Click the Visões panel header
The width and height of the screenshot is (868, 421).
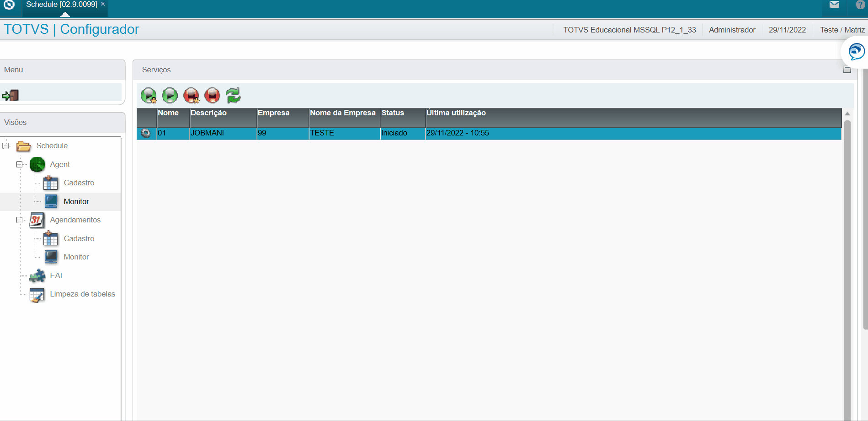(62, 123)
